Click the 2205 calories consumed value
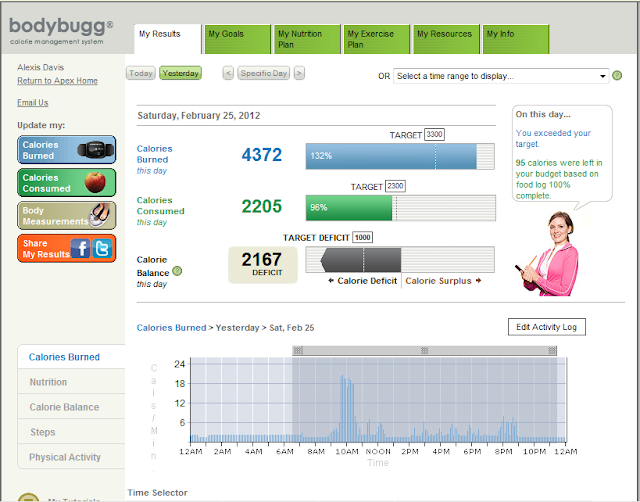Viewport: 640px width, 502px height. click(x=262, y=206)
